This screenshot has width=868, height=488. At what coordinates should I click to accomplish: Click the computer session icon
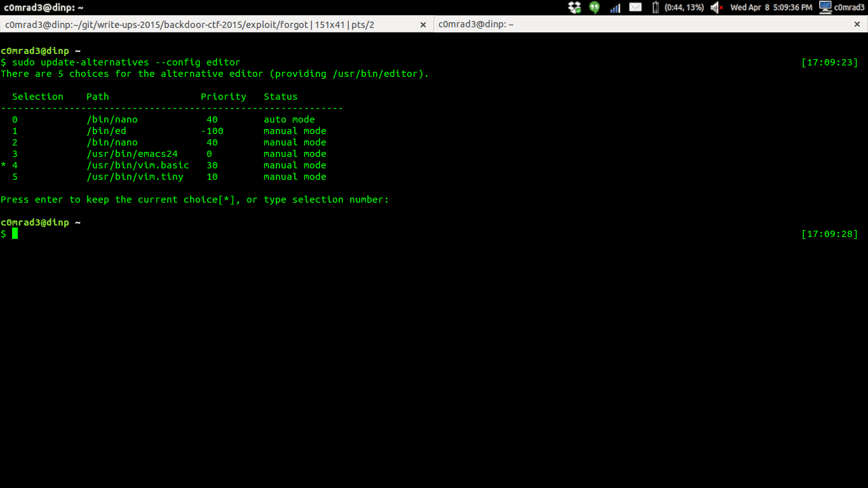(x=825, y=8)
